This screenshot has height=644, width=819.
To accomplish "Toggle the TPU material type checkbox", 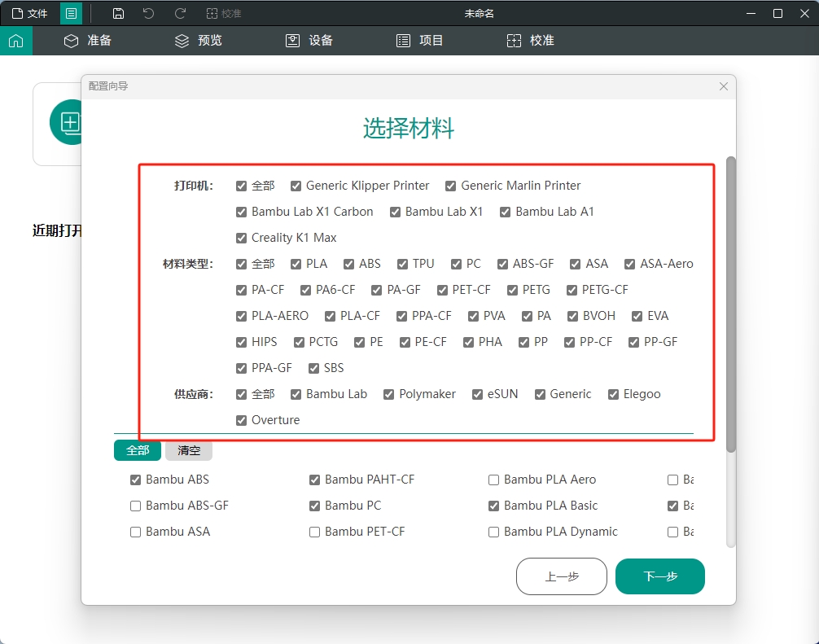I will point(402,265).
